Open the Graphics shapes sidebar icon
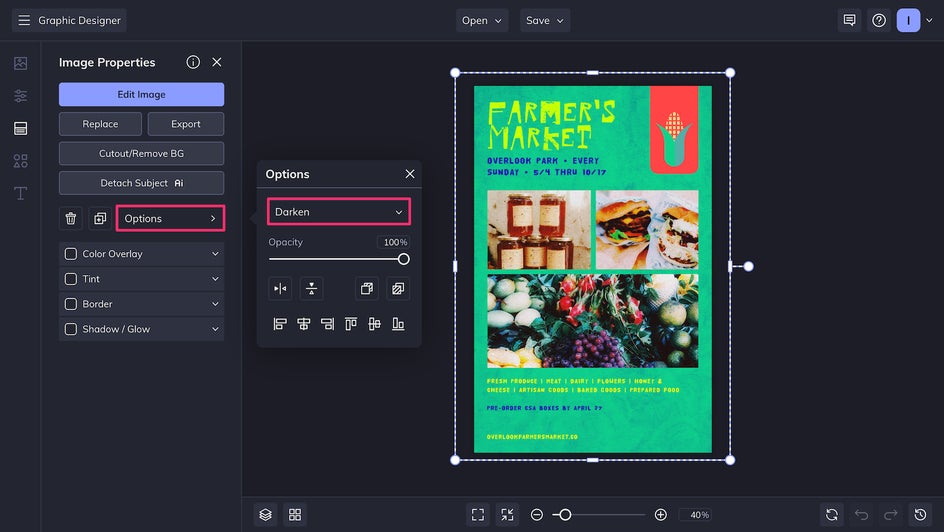The height and width of the screenshot is (532, 944). point(20,161)
